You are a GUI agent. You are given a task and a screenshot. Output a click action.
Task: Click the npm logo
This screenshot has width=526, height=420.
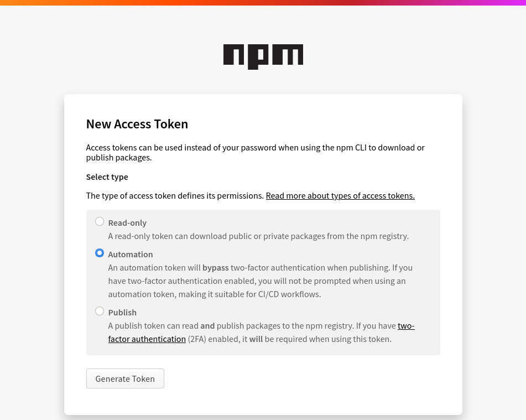click(263, 56)
